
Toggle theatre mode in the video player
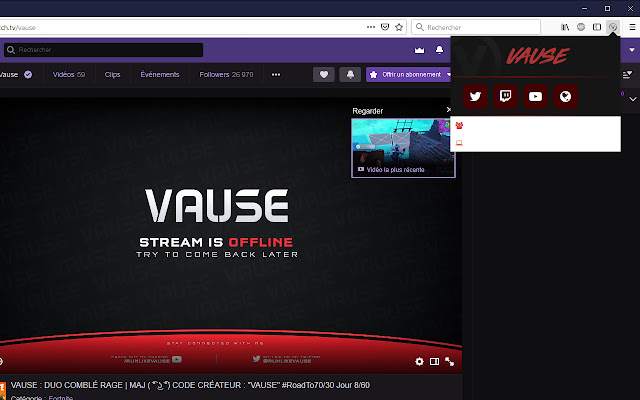pos(434,361)
